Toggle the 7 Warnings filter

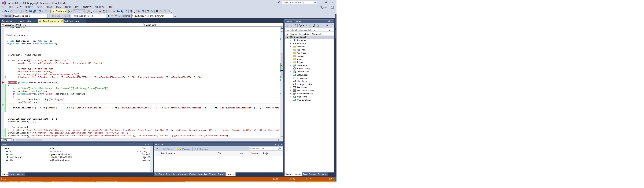(184, 149)
